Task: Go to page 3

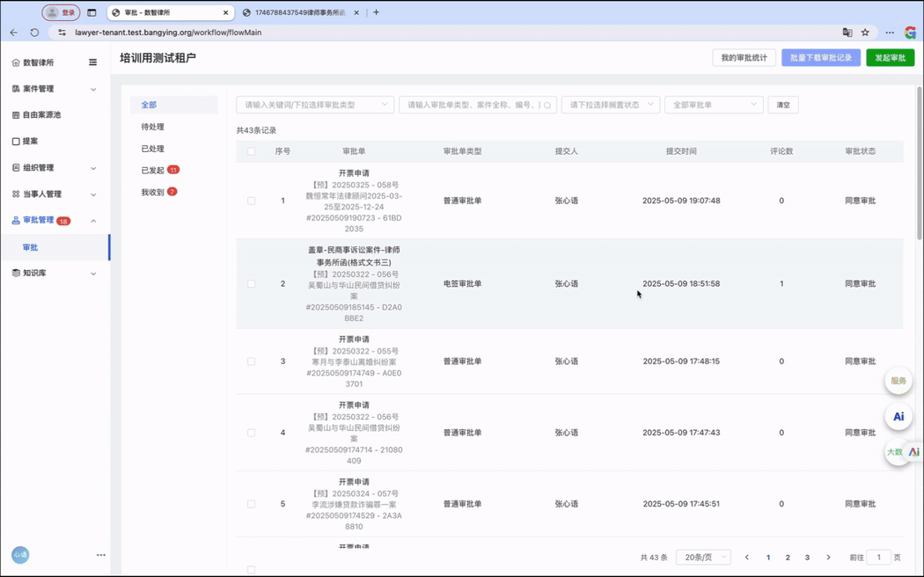Action: (807, 557)
